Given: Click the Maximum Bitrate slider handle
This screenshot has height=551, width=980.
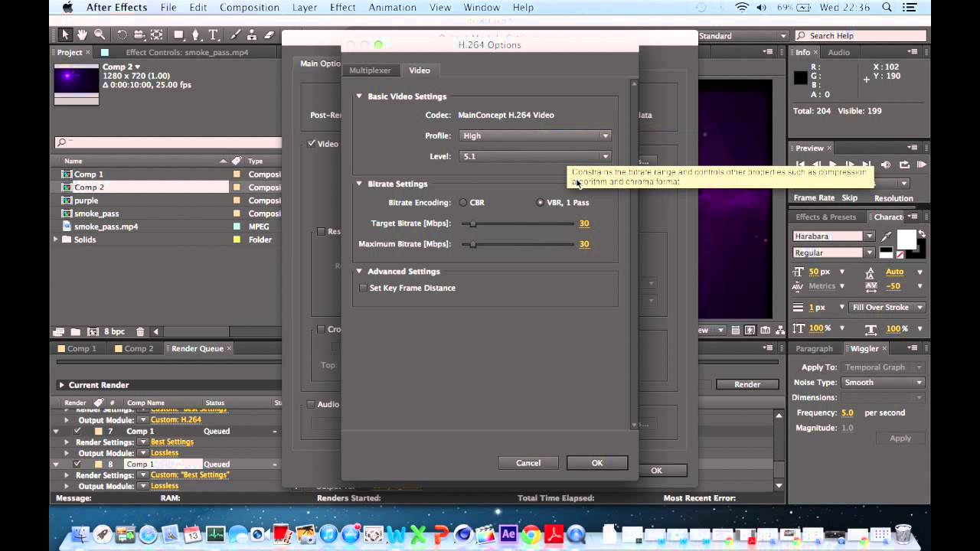Looking at the screenshot, I should pos(473,244).
